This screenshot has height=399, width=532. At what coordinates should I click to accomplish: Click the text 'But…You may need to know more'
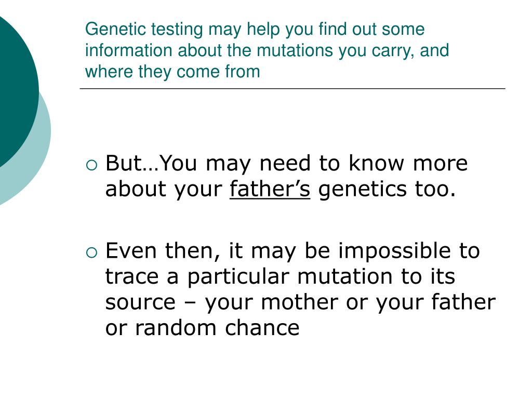click(287, 164)
